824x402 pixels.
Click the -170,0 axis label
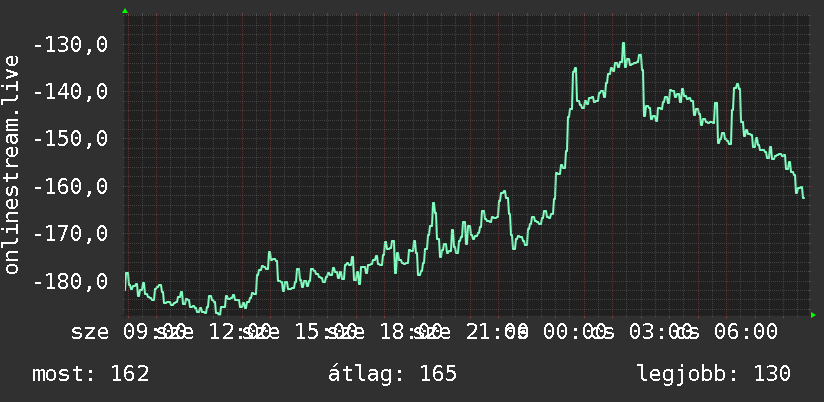70,234
